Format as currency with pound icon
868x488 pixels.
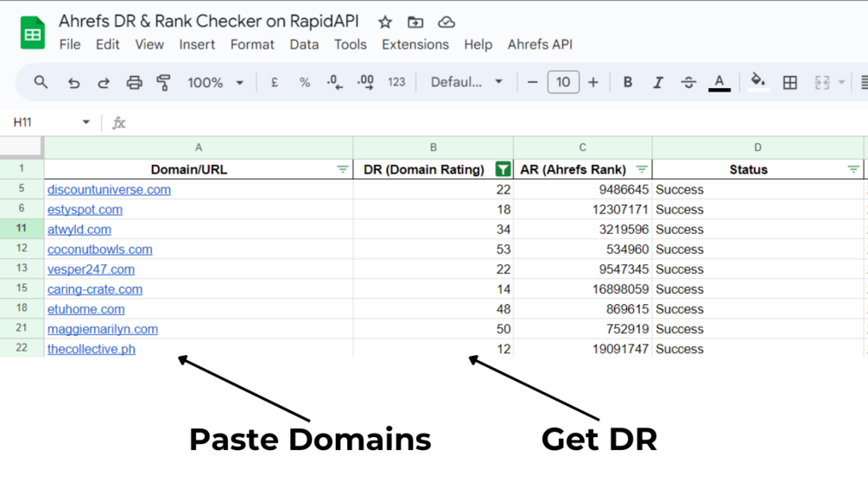tap(274, 82)
